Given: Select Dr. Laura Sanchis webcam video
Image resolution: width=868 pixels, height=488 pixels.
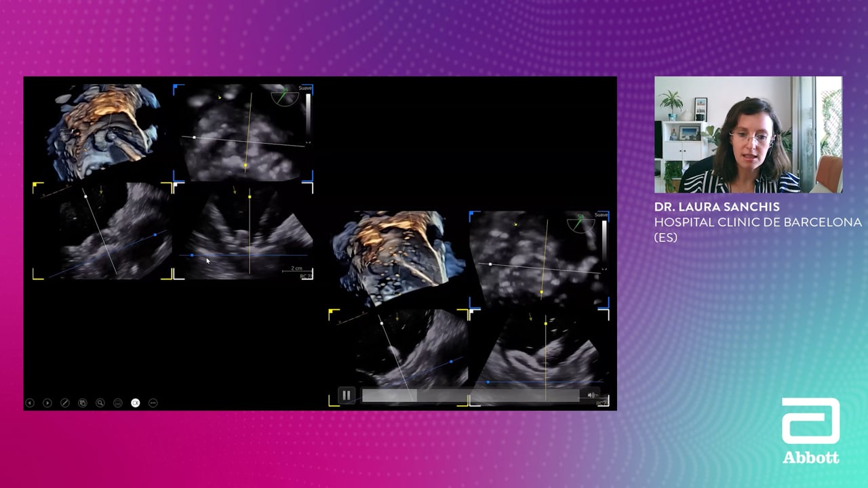Looking at the screenshot, I should click(748, 134).
